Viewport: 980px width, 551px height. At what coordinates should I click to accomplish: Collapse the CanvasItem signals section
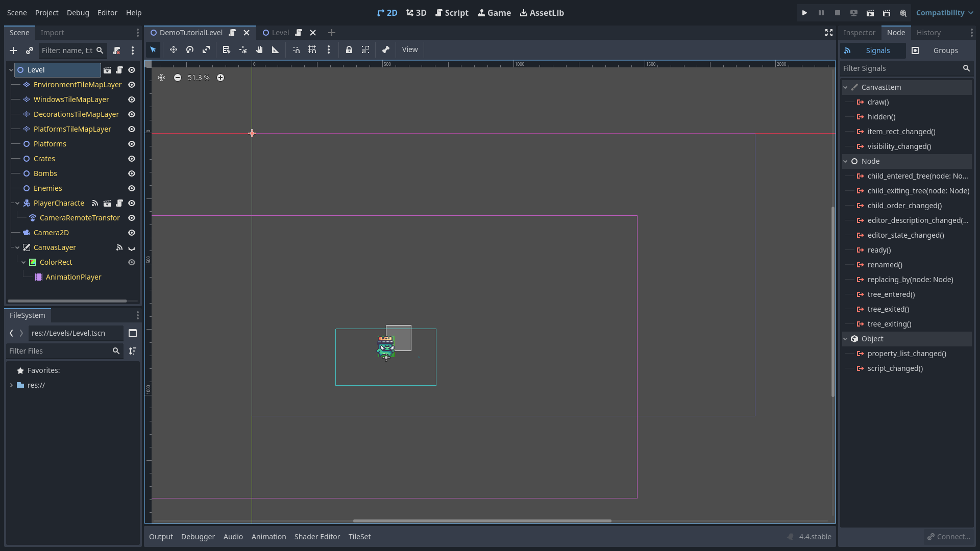(x=845, y=87)
